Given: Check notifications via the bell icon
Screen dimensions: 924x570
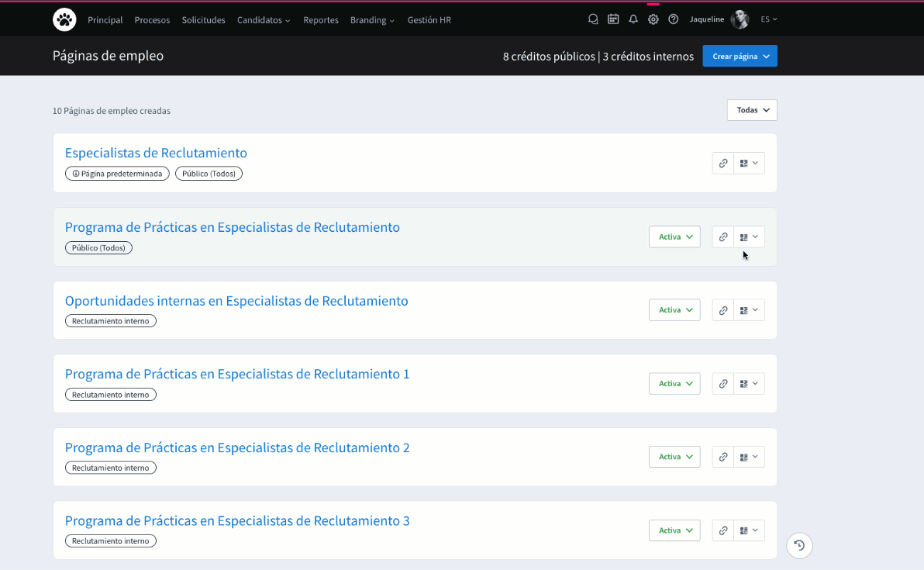Looking at the screenshot, I should (x=633, y=19).
